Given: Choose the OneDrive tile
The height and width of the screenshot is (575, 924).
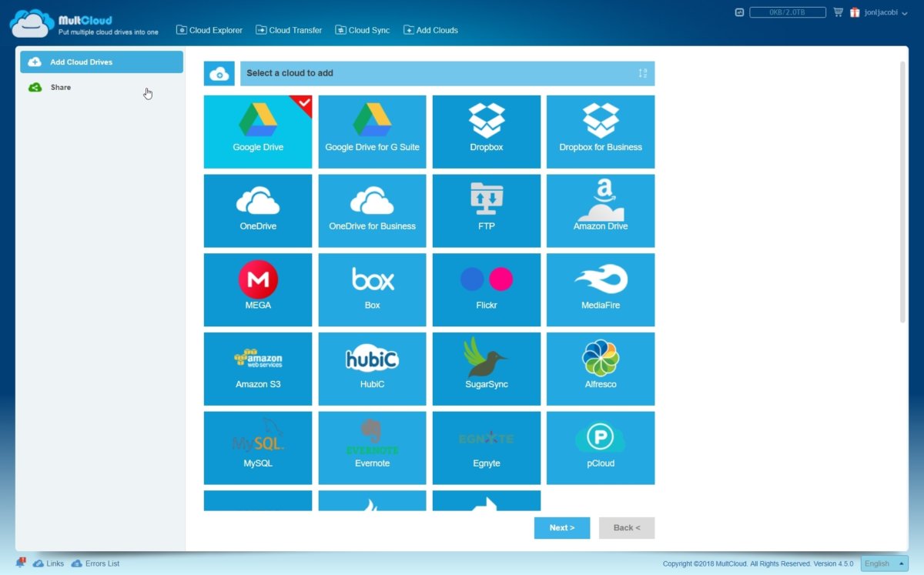Looking at the screenshot, I should (x=258, y=211).
